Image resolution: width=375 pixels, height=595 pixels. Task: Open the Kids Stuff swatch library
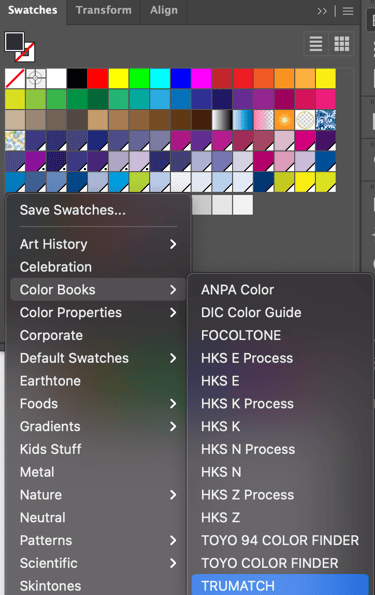tap(98, 449)
